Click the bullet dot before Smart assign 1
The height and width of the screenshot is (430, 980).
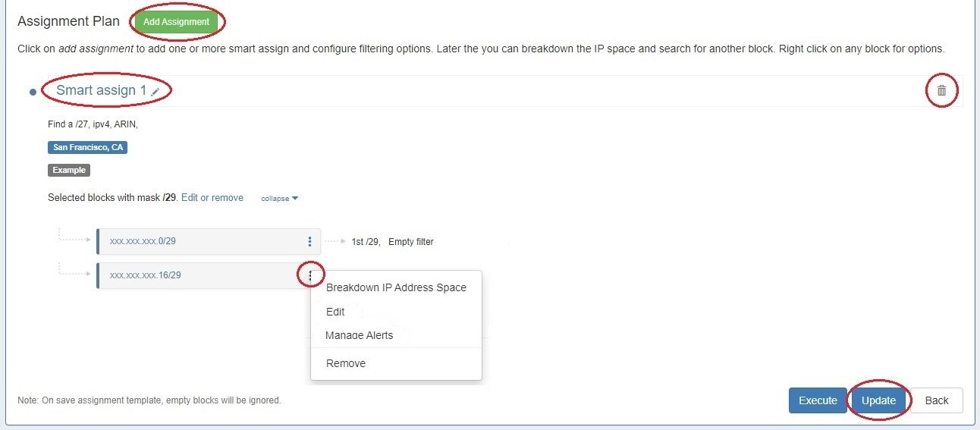[33, 93]
